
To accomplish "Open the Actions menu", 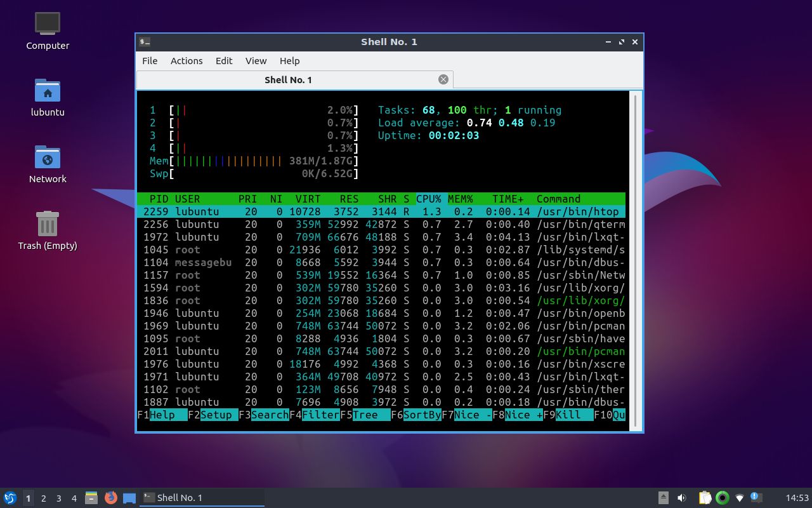I will coord(186,61).
